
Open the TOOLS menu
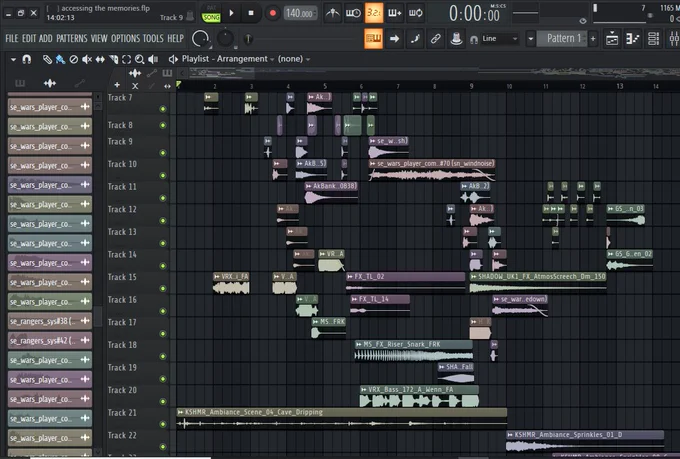[x=153, y=38]
